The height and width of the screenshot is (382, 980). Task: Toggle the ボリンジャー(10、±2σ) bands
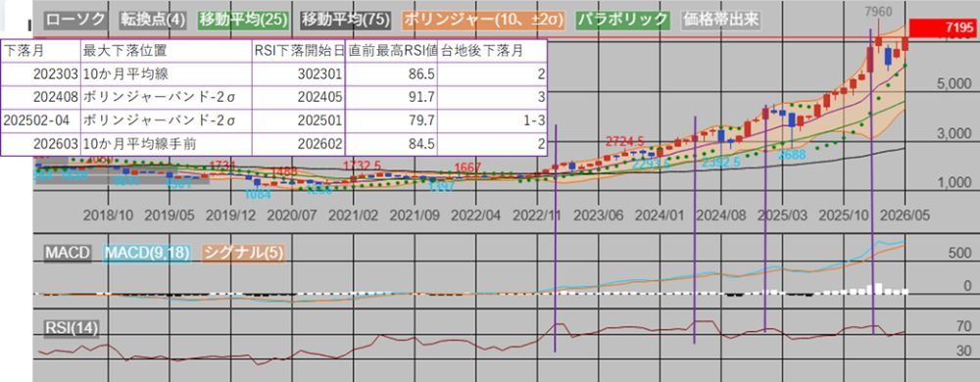[483, 20]
